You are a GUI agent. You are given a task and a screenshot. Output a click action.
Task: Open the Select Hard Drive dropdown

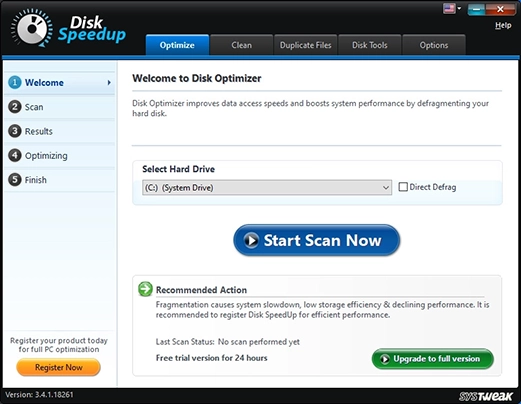267,188
